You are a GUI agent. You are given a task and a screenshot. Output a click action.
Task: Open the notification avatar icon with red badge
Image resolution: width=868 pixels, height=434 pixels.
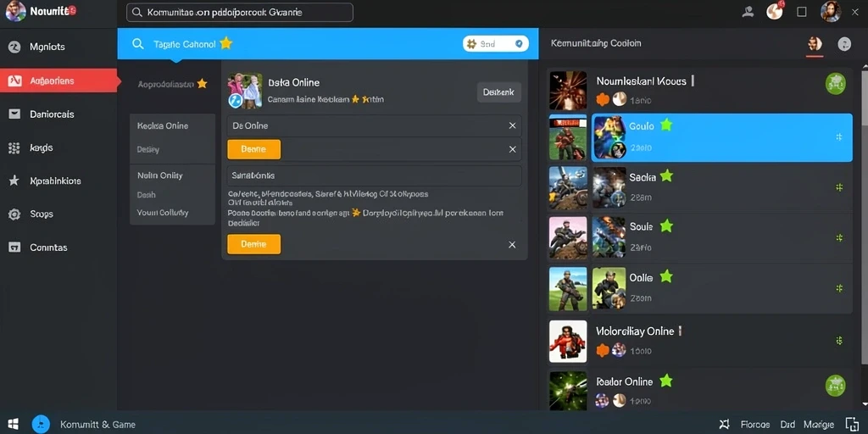click(775, 11)
